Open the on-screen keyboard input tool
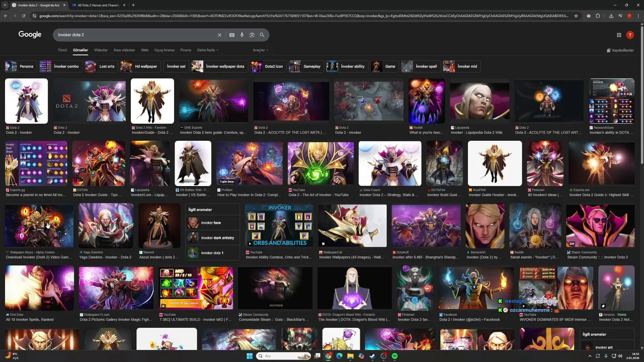 [232, 35]
